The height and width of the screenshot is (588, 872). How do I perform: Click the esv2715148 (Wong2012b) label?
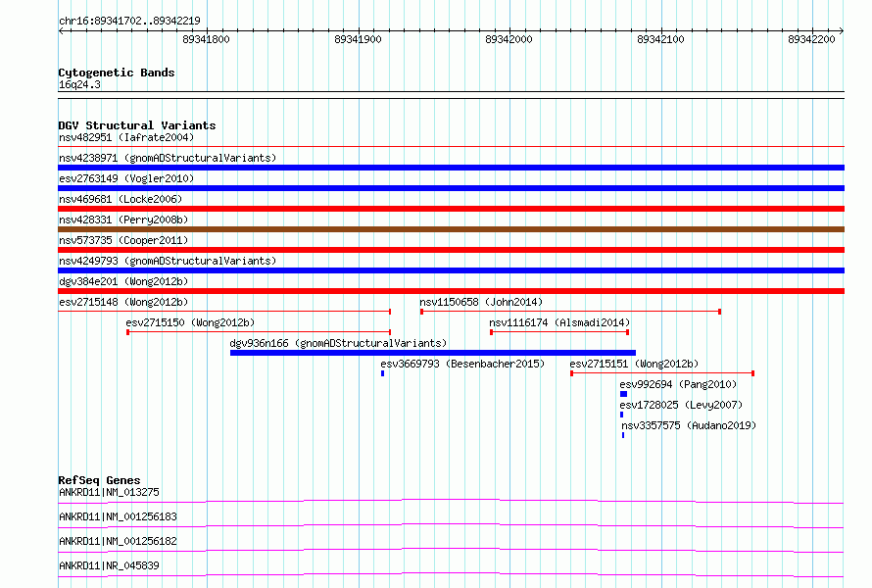point(123,302)
